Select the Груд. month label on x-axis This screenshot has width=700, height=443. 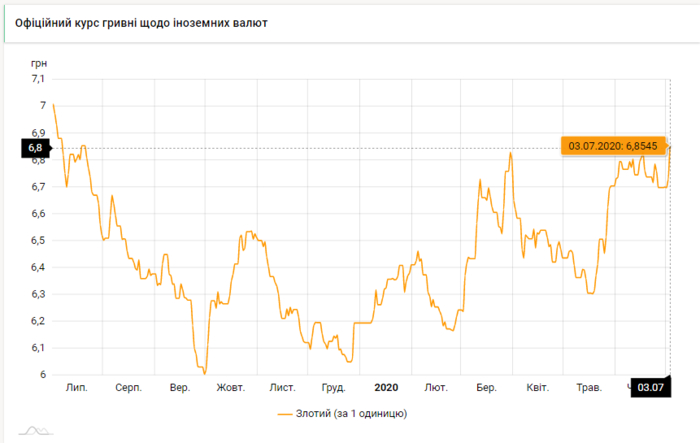[x=334, y=387]
